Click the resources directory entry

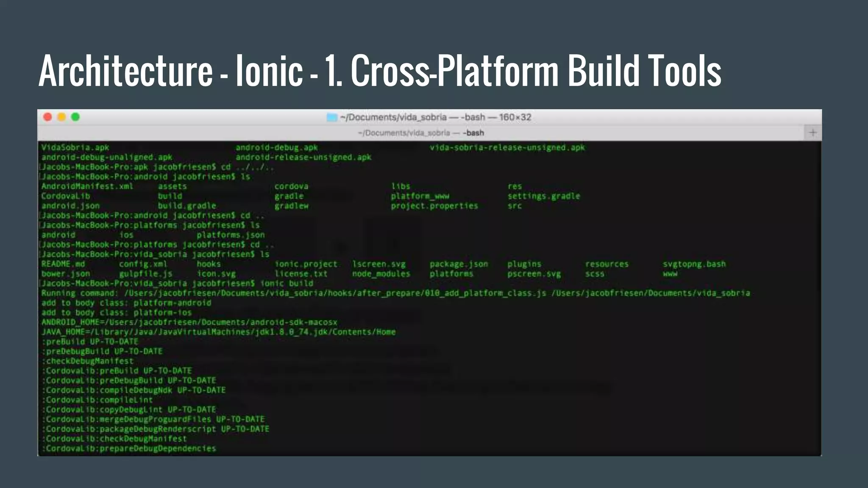pyautogui.click(x=607, y=264)
